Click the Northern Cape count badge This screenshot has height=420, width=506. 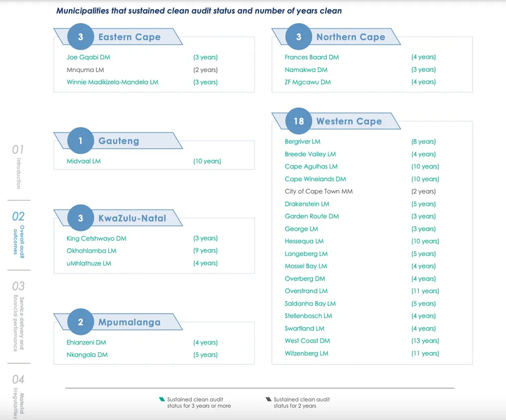tap(299, 37)
